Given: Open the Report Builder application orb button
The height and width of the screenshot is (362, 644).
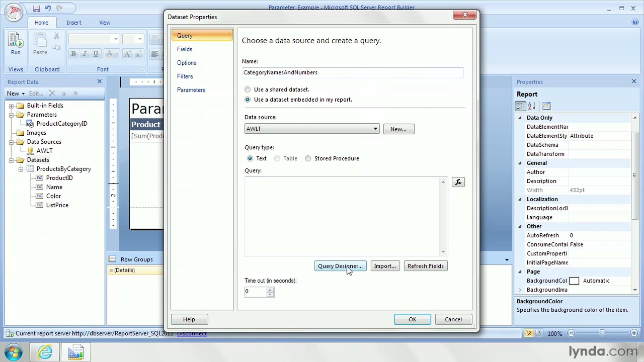Looking at the screenshot, I should pyautogui.click(x=14, y=12).
